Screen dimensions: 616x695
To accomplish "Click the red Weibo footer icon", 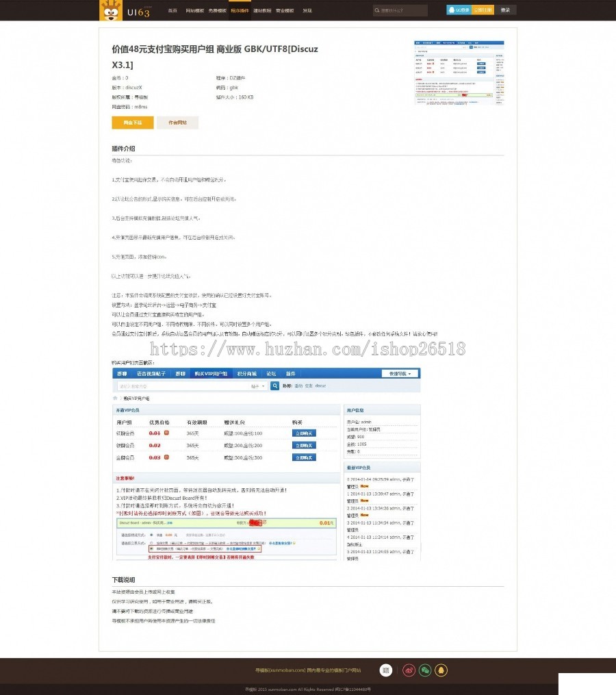I will 409,670.
